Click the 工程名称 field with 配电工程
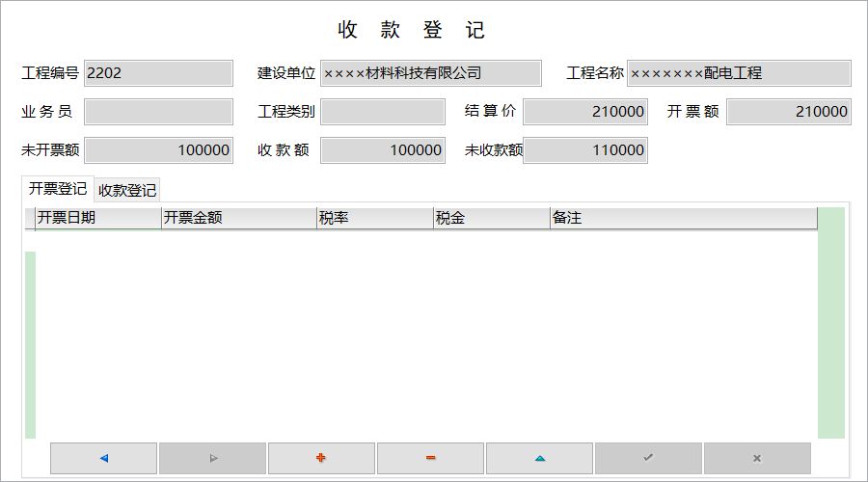This screenshot has width=868, height=482. (x=739, y=73)
